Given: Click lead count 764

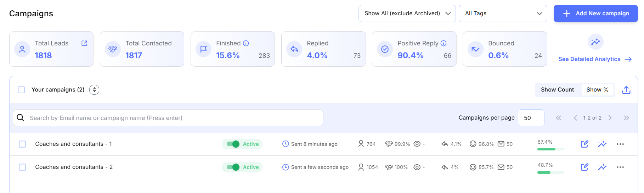Looking at the screenshot, I should click(x=371, y=144).
